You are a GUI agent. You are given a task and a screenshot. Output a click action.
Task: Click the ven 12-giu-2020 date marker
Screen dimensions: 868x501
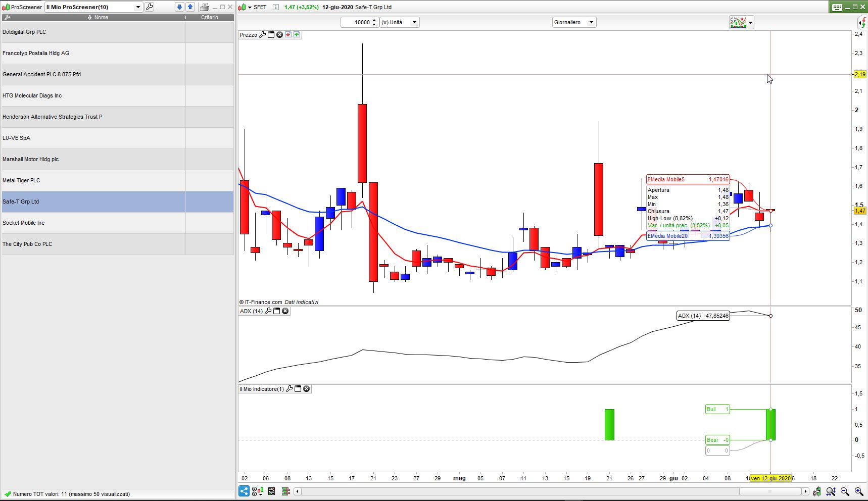pos(770,478)
